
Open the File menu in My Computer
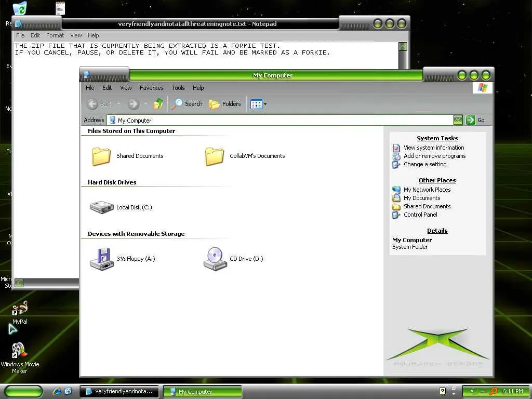click(x=90, y=88)
